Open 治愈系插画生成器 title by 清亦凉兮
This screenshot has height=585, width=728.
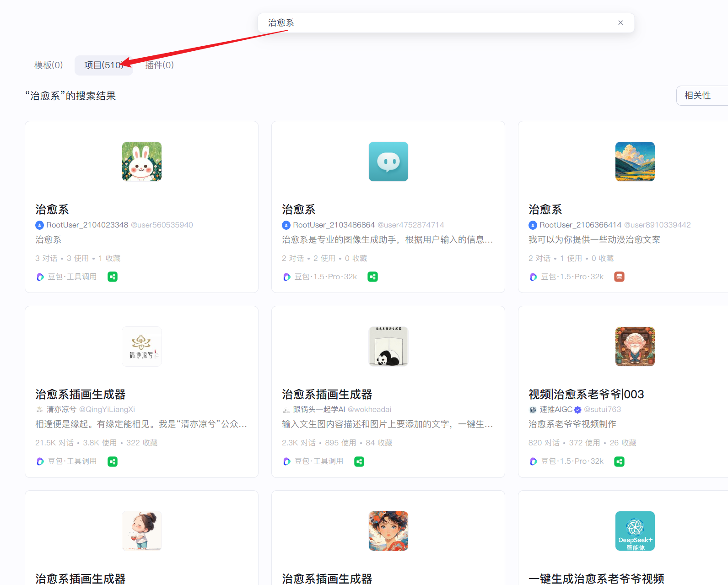81,394
